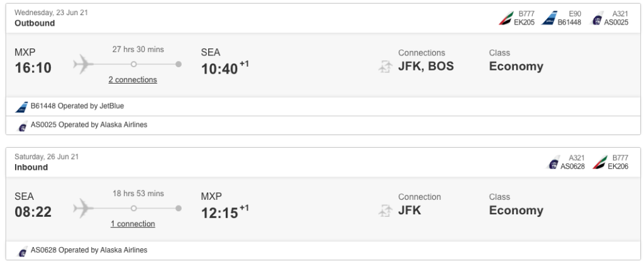Click the outbound Economy class label
Viewport: 644px width, 264px height.
point(516,67)
